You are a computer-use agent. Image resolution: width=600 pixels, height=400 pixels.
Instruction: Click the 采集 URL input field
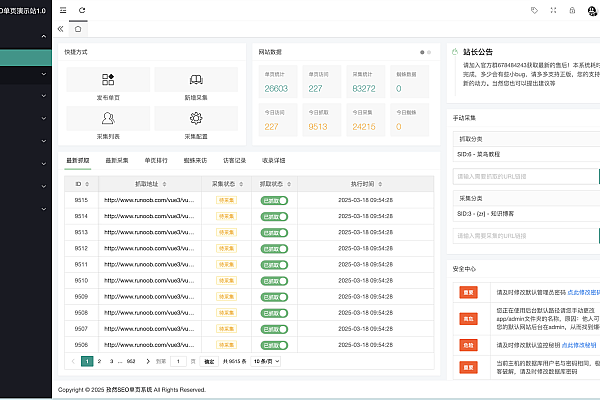tap(526, 236)
